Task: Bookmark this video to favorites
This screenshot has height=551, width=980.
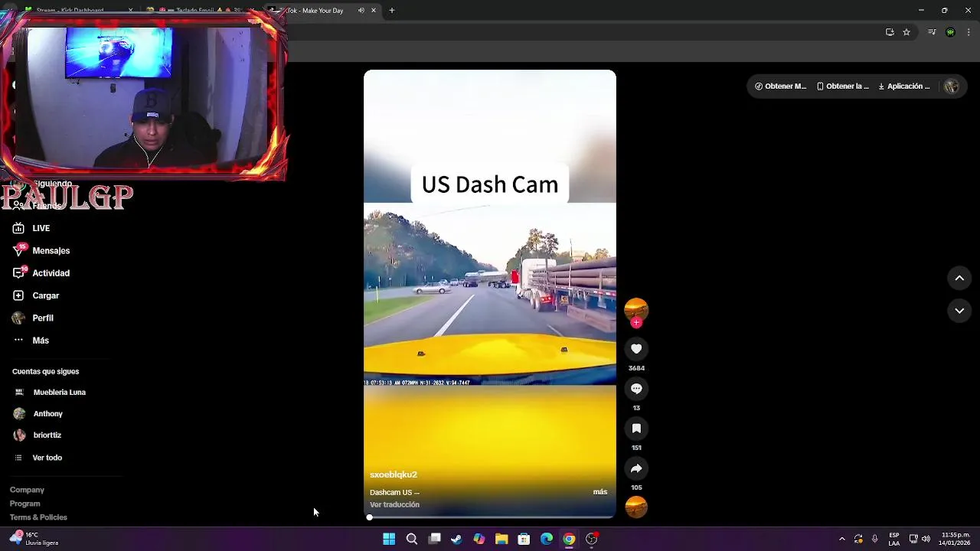Action: (x=636, y=429)
